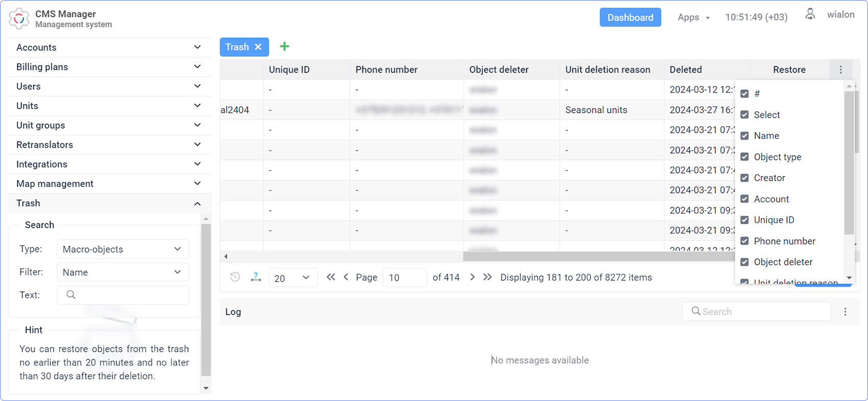The width and height of the screenshot is (868, 401).
Task: Go to the previous page
Action: (346, 277)
